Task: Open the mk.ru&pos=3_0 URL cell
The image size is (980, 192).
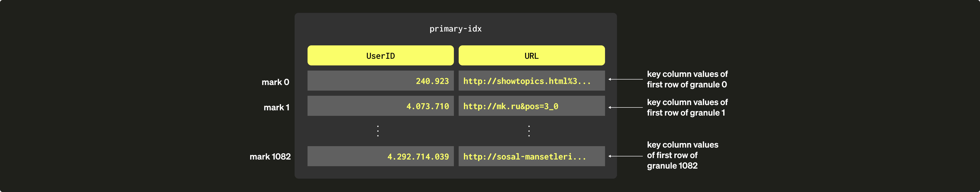Action: point(531,106)
